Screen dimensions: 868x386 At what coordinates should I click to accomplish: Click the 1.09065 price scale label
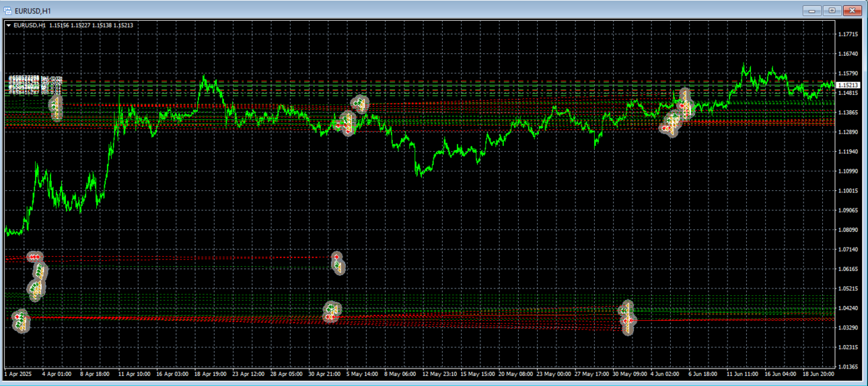(849, 210)
